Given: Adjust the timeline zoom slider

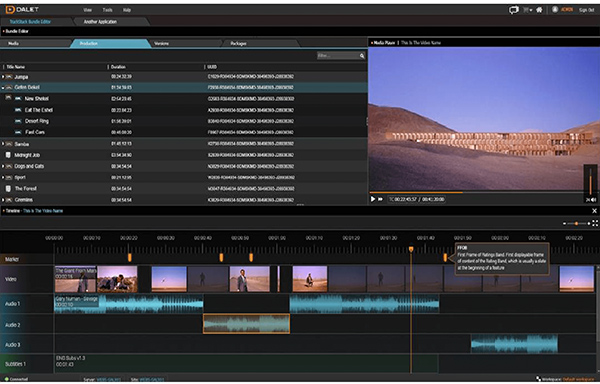Looking at the screenshot, I should pos(576,223).
